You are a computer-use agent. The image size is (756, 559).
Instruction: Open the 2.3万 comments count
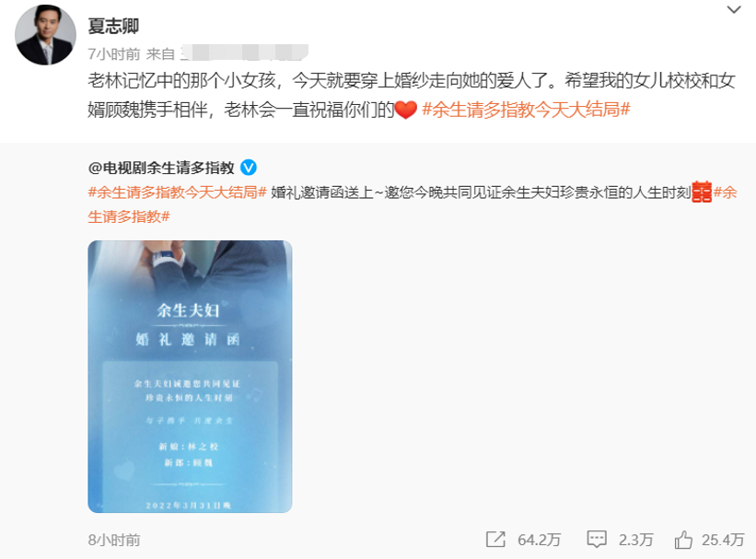click(636, 540)
